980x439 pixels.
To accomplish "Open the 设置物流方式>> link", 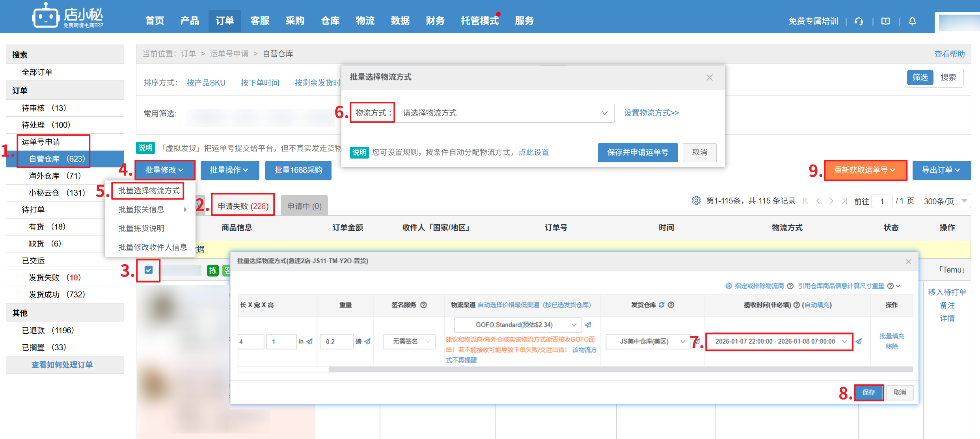I will tap(651, 113).
